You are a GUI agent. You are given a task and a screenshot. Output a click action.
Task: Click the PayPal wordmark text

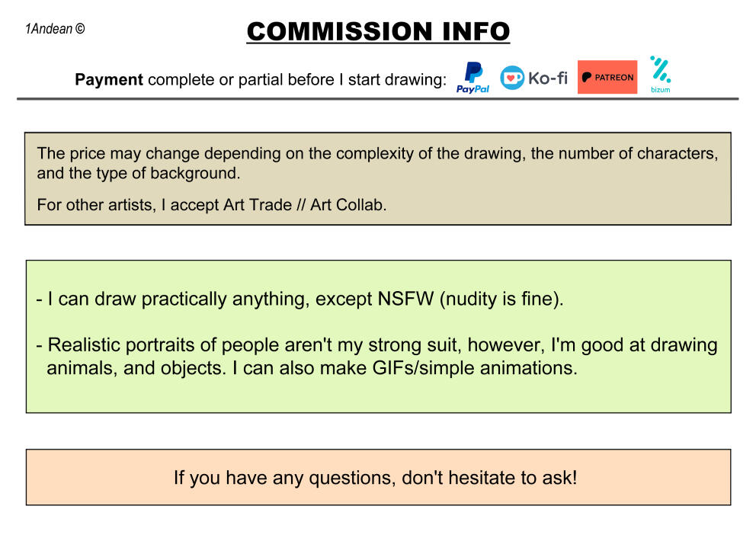472,89
